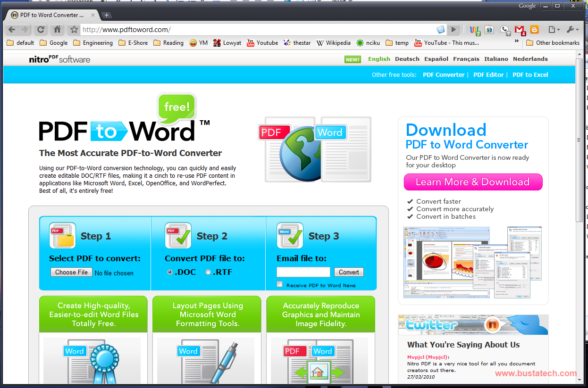Viewport: 588px width, 388px height.
Task: Expand the Other bookmarks folder
Action: point(553,43)
